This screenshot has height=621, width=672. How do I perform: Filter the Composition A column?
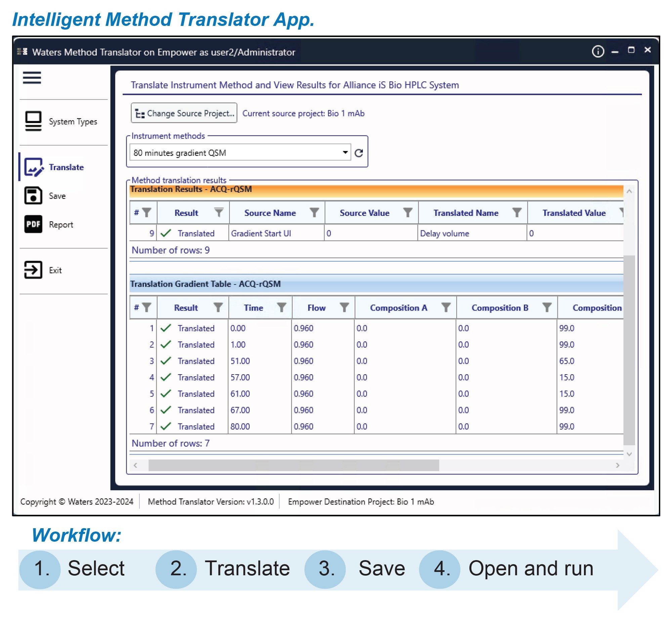click(x=446, y=307)
